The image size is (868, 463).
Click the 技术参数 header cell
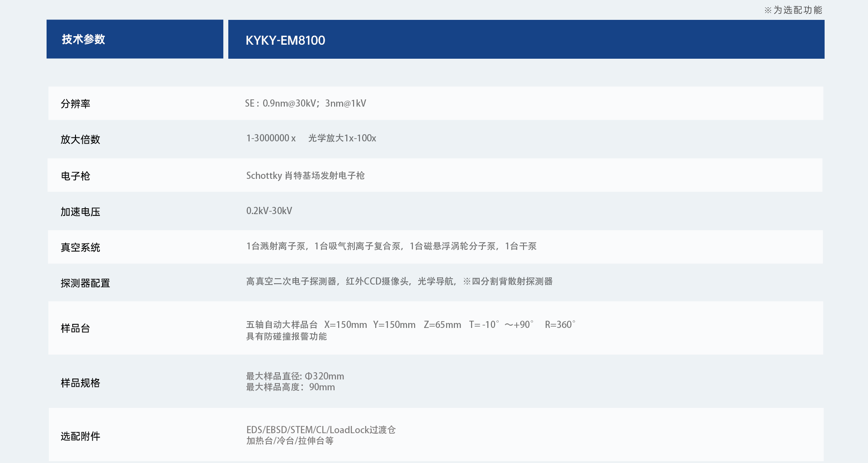click(135, 39)
